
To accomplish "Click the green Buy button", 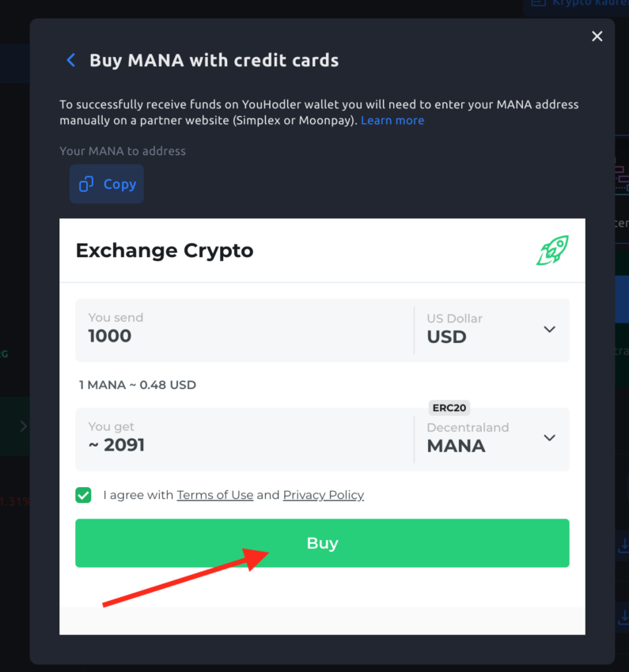I will [x=322, y=543].
